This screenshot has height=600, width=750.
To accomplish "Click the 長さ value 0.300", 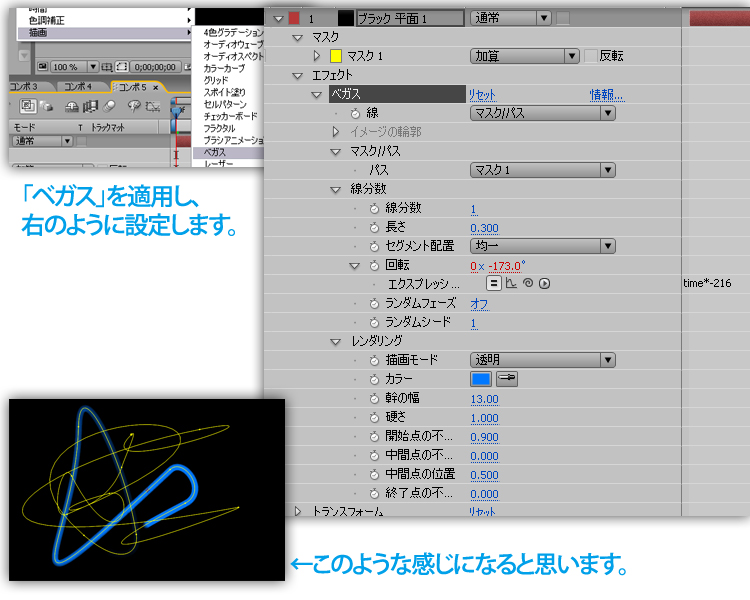I will (x=484, y=228).
